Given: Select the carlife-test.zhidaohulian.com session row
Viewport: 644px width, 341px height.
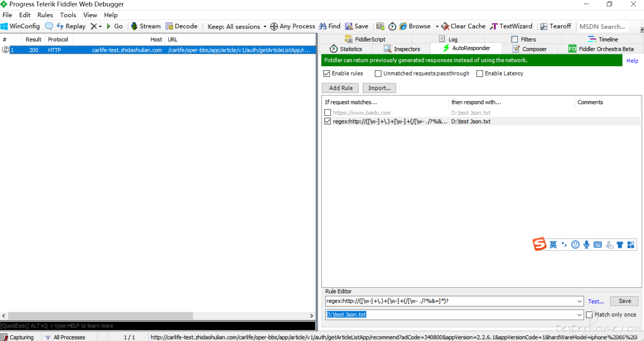Looking at the screenshot, I should tap(158, 50).
